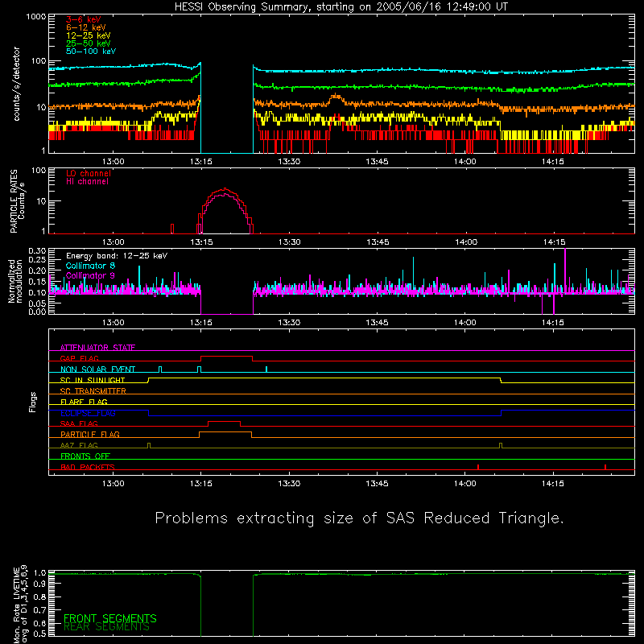This screenshot has width=644, height=644.
Task: Click the ECLIPSE_FLAG label
Action: pyautogui.click(x=88, y=413)
